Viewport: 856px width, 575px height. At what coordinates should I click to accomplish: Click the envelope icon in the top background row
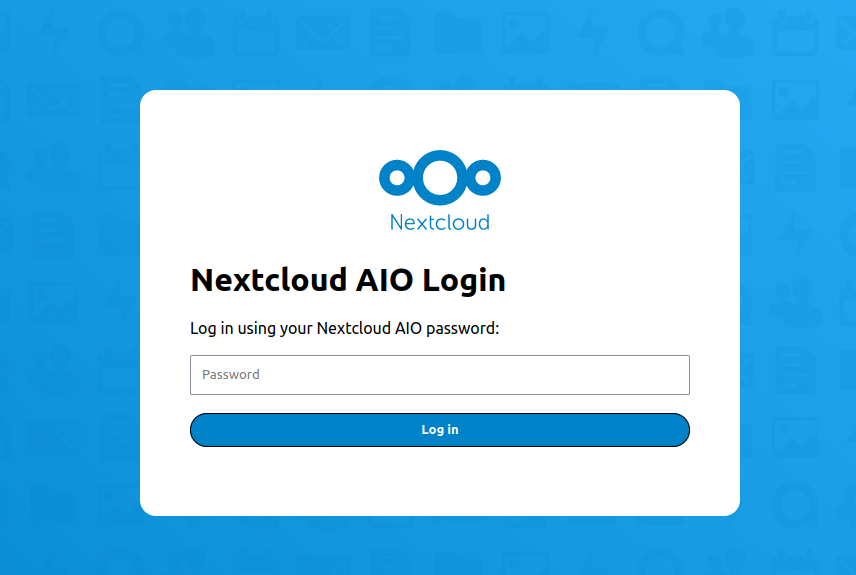322,34
